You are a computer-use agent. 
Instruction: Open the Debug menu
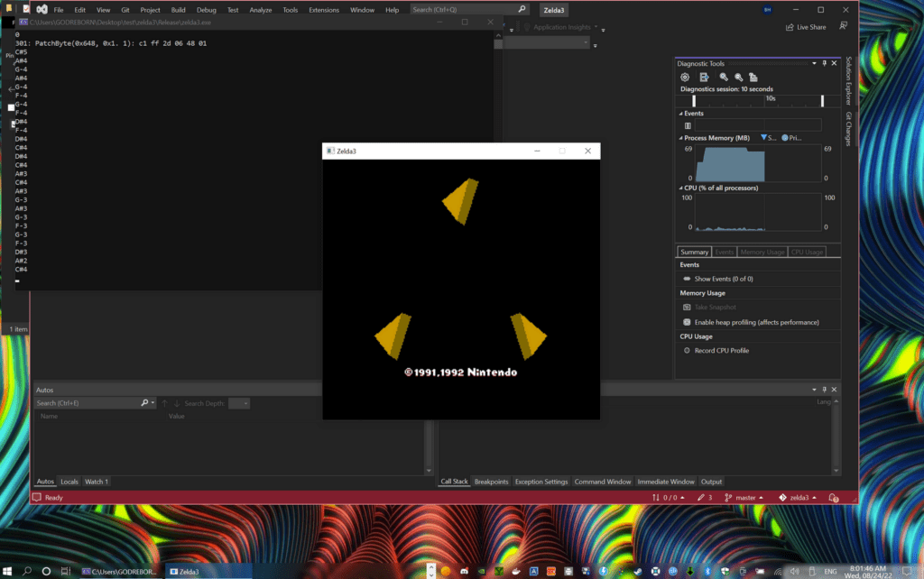tap(206, 10)
